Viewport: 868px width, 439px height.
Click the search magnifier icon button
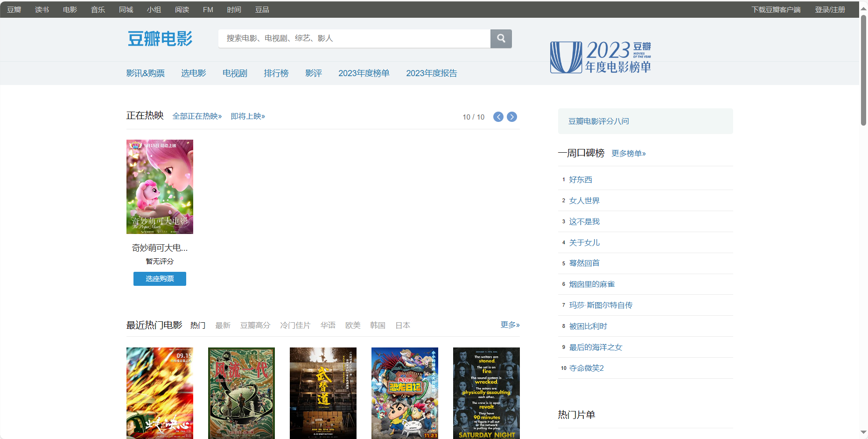[501, 39]
